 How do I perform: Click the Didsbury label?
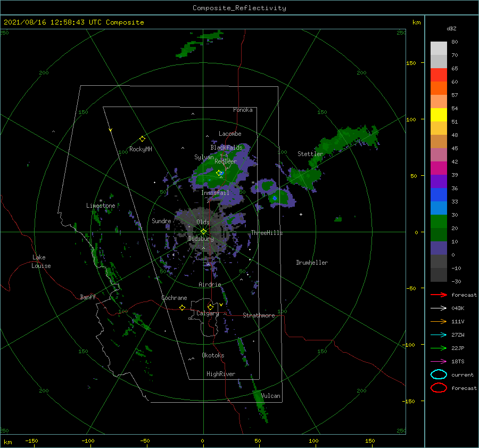201,239
